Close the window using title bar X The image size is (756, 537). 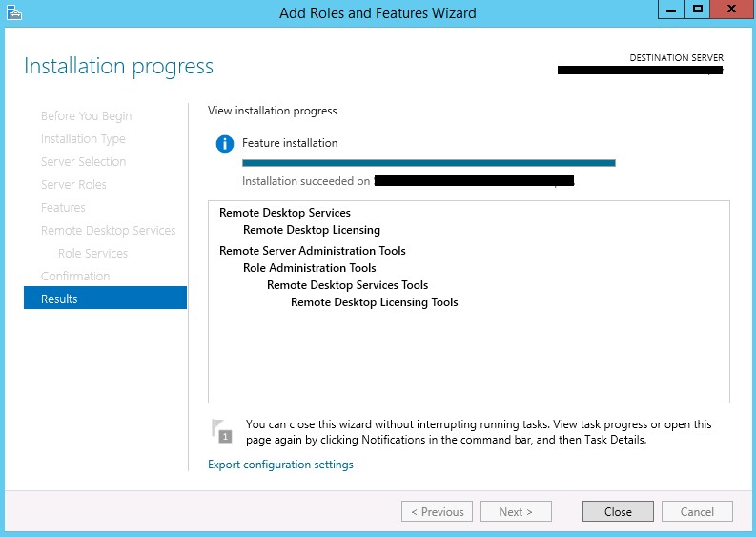(731, 10)
